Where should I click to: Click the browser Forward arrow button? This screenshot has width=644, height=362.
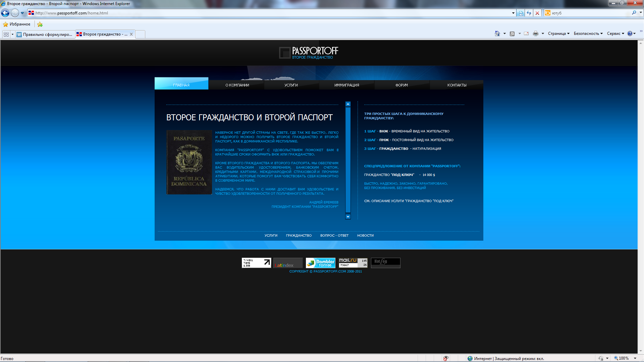15,13
